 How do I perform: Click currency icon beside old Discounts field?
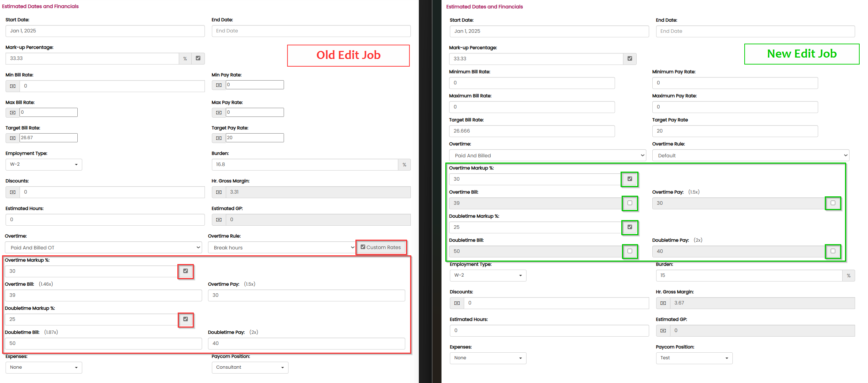tap(13, 192)
